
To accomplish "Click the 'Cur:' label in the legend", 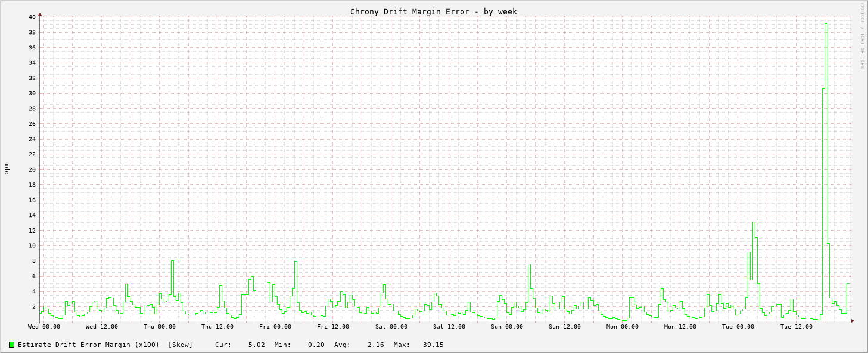I will [223, 345].
